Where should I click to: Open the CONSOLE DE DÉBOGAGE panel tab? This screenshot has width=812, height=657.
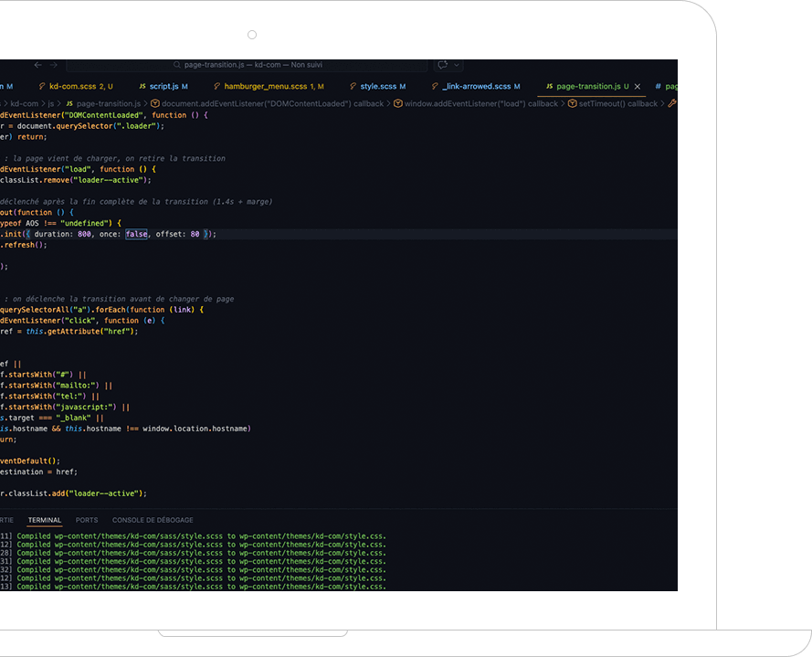[x=153, y=520]
